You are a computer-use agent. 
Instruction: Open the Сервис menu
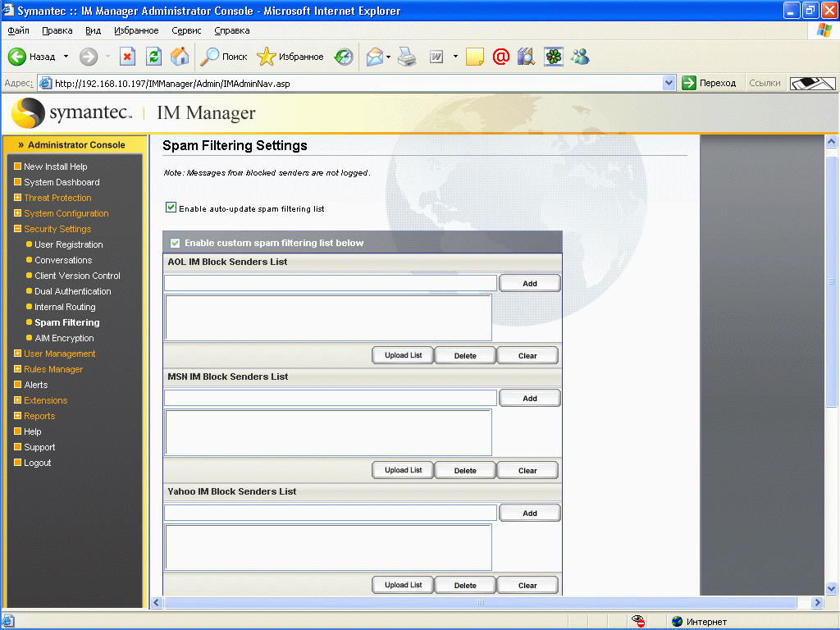186,30
